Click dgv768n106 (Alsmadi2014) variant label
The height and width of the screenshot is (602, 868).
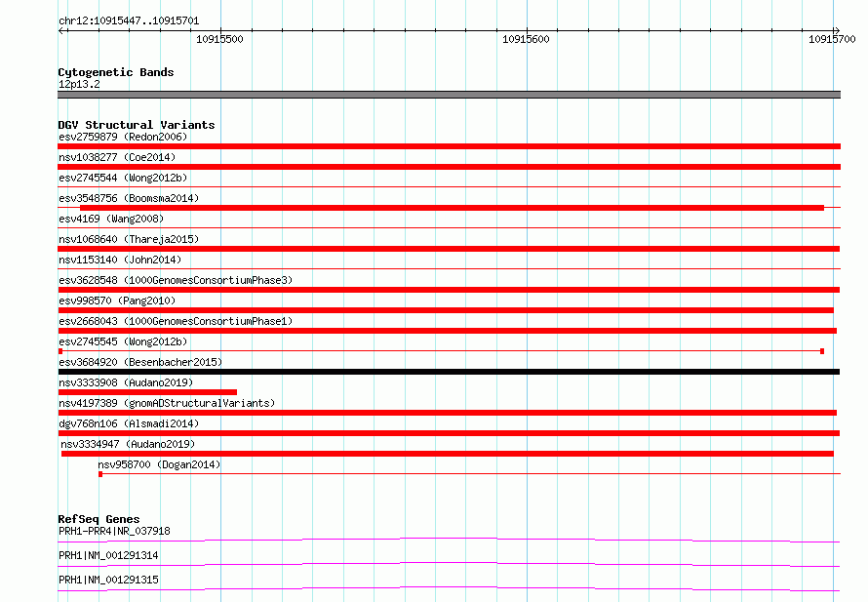[x=129, y=423]
